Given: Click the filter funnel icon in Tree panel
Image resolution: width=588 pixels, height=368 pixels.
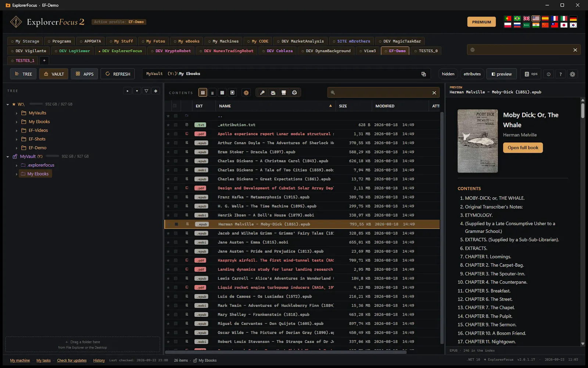Looking at the screenshot, I should pyautogui.click(x=146, y=91).
